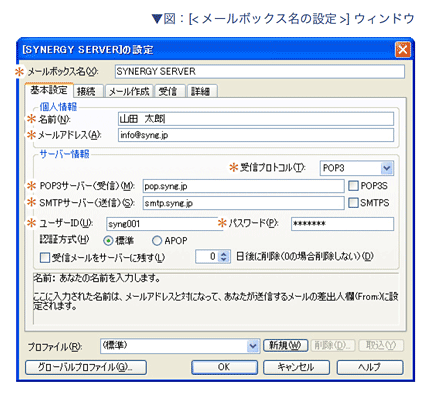
Task: Open the メール作成 tab
Action: [x=129, y=91]
